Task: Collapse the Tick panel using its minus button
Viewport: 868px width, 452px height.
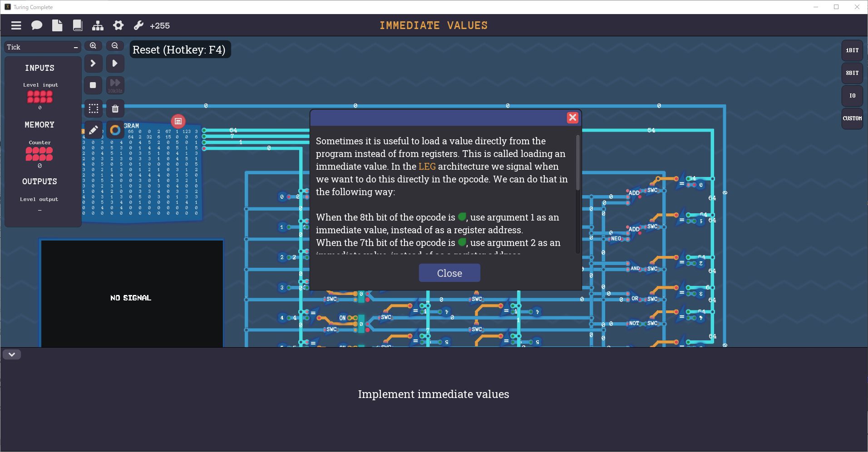Action: [x=75, y=47]
